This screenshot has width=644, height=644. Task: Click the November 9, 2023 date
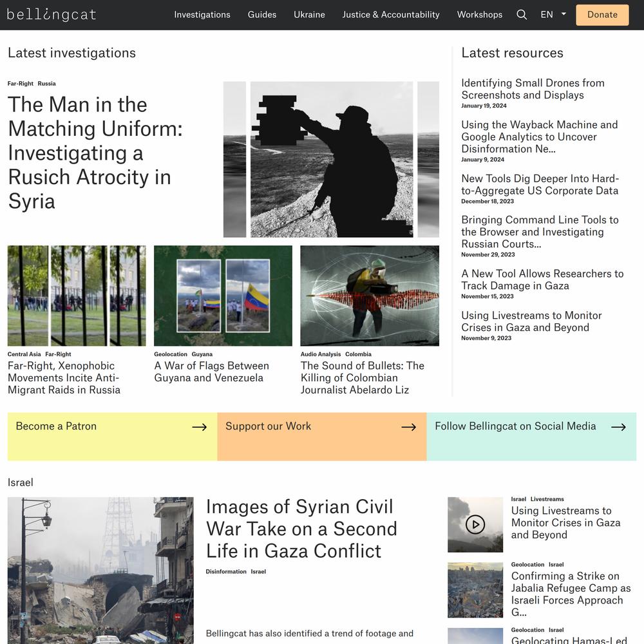click(486, 338)
